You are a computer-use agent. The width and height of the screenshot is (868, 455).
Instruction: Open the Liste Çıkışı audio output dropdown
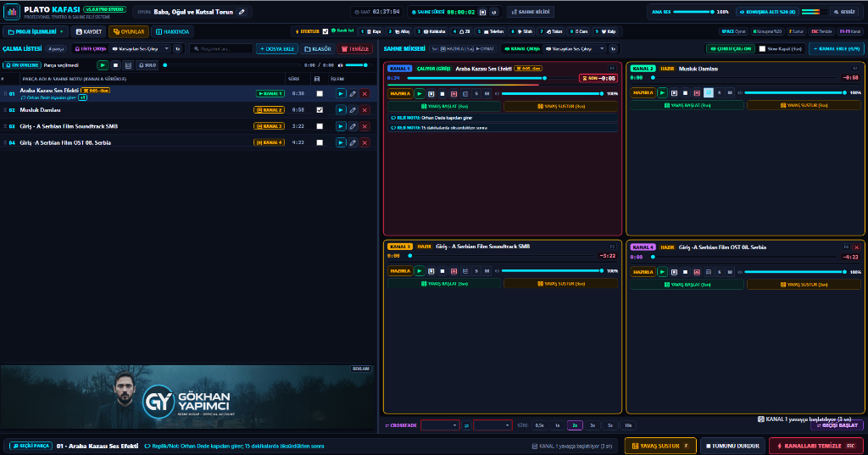click(x=140, y=48)
